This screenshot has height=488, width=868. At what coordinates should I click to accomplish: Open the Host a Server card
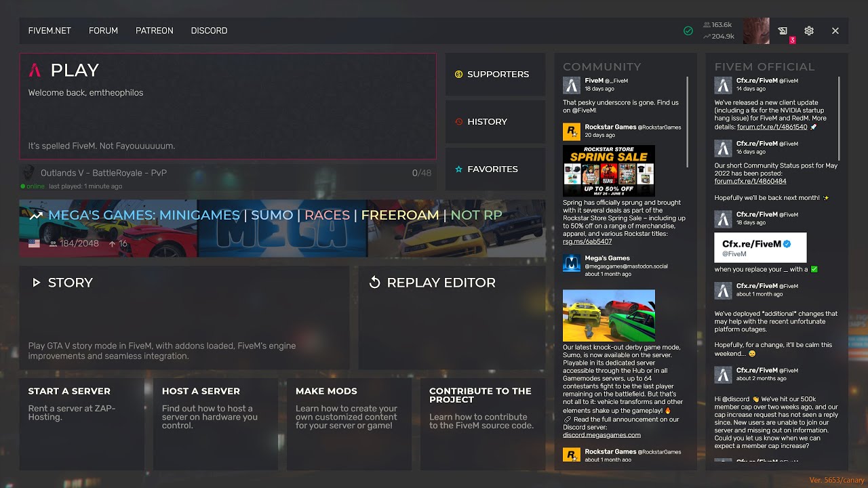[216, 424]
